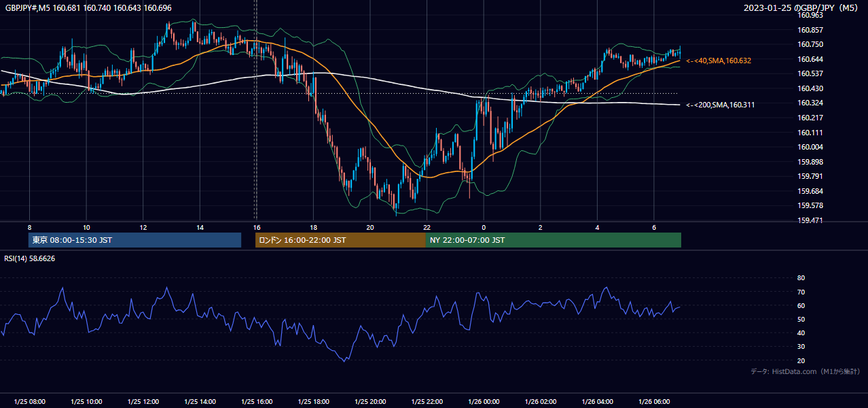Click the 2023-01-25 GBP/JPY (M5) chart title
The image size is (868, 408).
(x=801, y=7)
